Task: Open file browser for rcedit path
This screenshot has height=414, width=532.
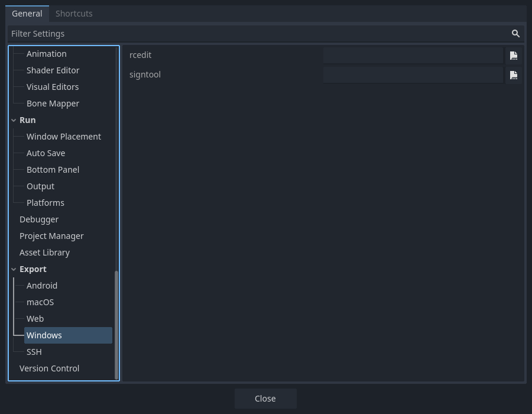Action: pos(514,55)
